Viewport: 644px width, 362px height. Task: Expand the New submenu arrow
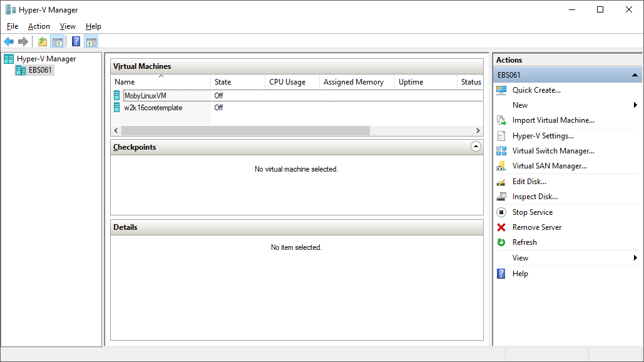point(635,105)
